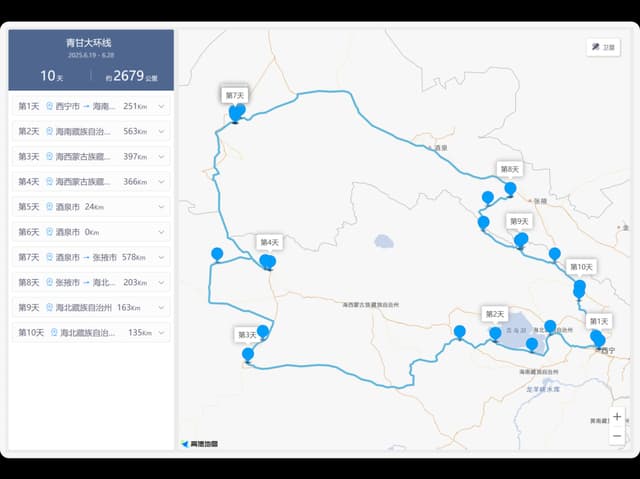Click the 第8天 label on the map
Screen dimensions: 640x479
click(509, 169)
